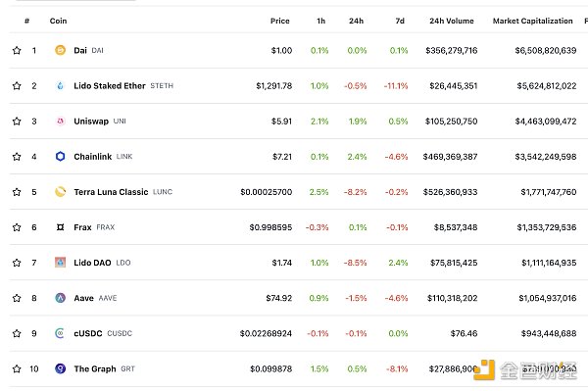Open the Lido DAO coin page
588x391 pixels.
point(92,263)
